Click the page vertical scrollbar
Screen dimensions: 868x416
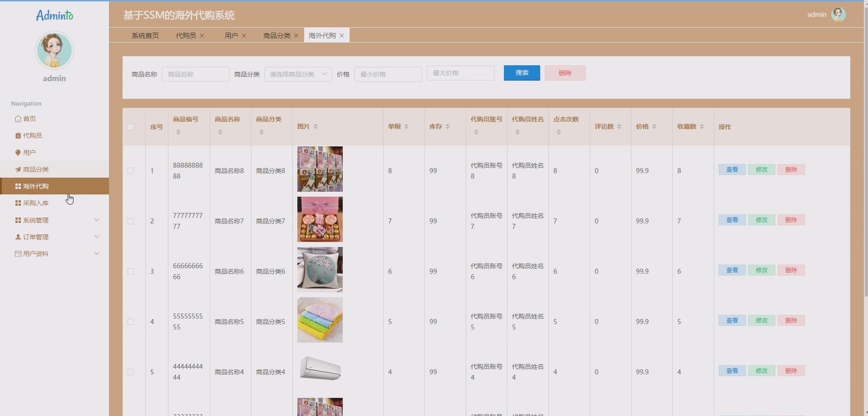pyautogui.click(x=866, y=151)
